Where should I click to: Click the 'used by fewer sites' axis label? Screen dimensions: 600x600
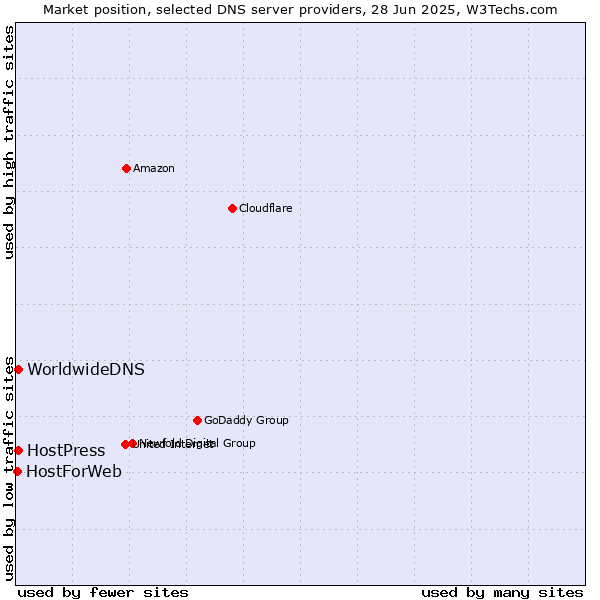103,593
